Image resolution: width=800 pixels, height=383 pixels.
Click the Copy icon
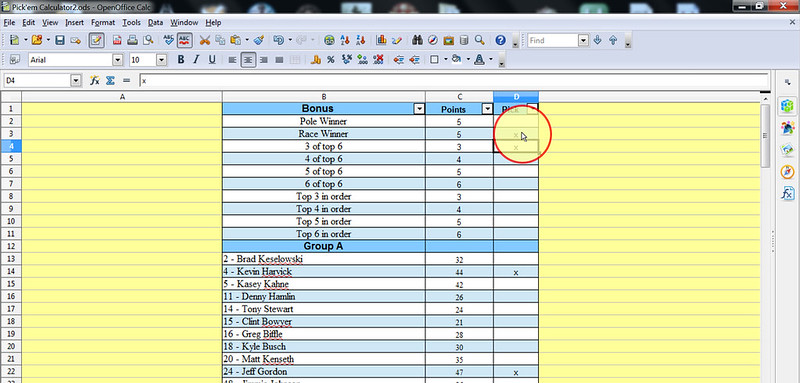click(x=220, y=40)
